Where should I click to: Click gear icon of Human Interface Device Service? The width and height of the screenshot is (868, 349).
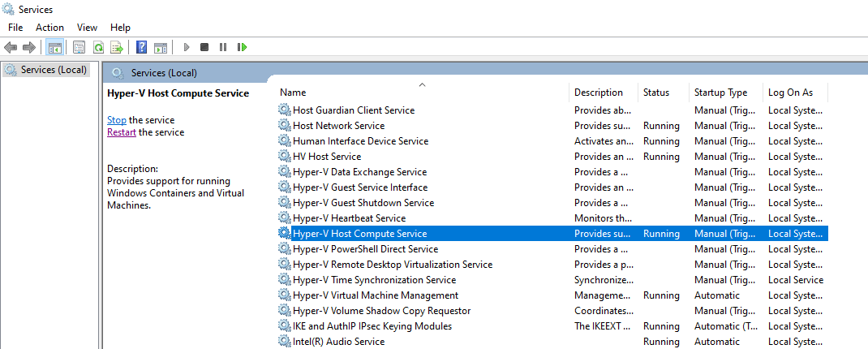(285, 140)
